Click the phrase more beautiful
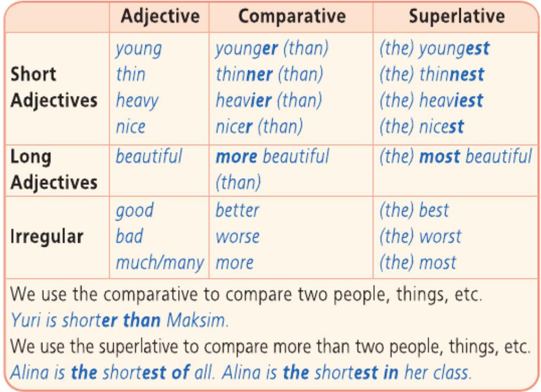Image resolution: width=541 pixels, height=392 pixels. pos(273,156)
